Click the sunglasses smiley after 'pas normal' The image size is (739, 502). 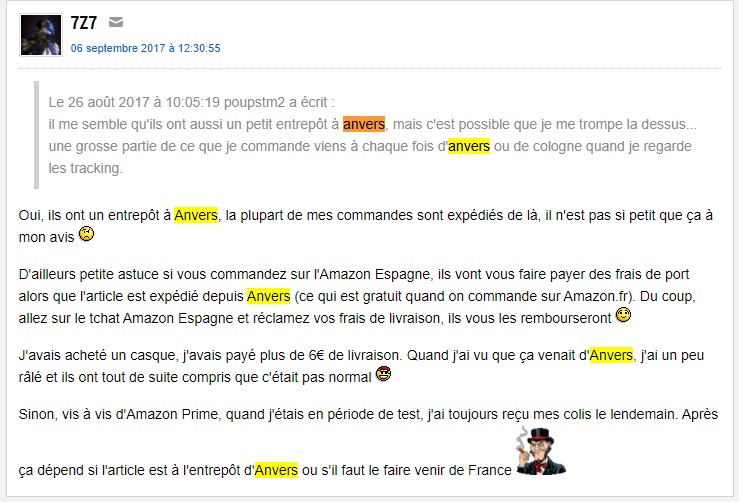pyautogui.click(x=383, y=374)
